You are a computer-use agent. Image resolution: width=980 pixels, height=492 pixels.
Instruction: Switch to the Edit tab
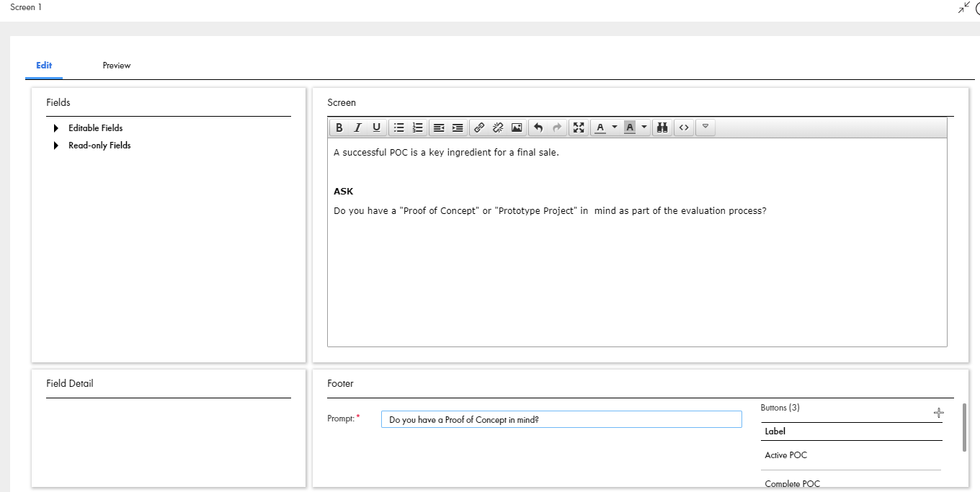[44, 66]
